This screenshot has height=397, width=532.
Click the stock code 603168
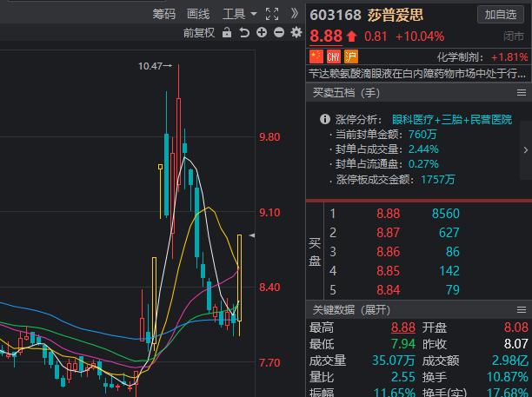pos(336,15)
